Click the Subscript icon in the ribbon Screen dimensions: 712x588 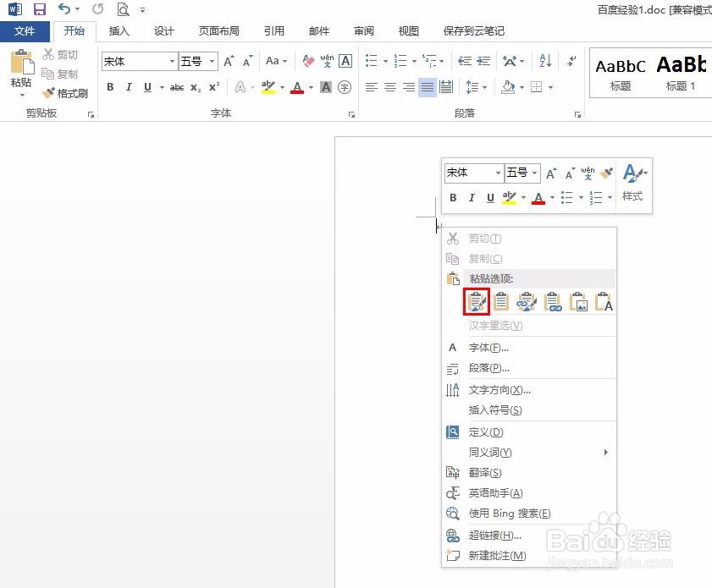point(196,86)
